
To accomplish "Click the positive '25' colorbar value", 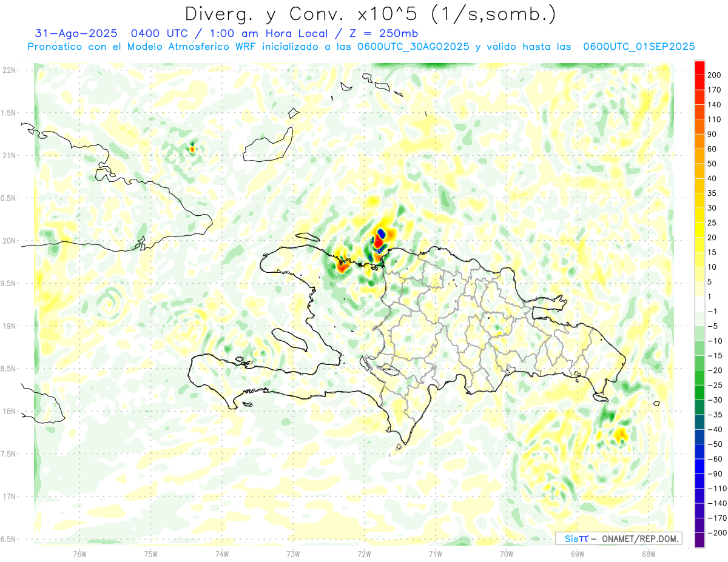I will 712,222.
